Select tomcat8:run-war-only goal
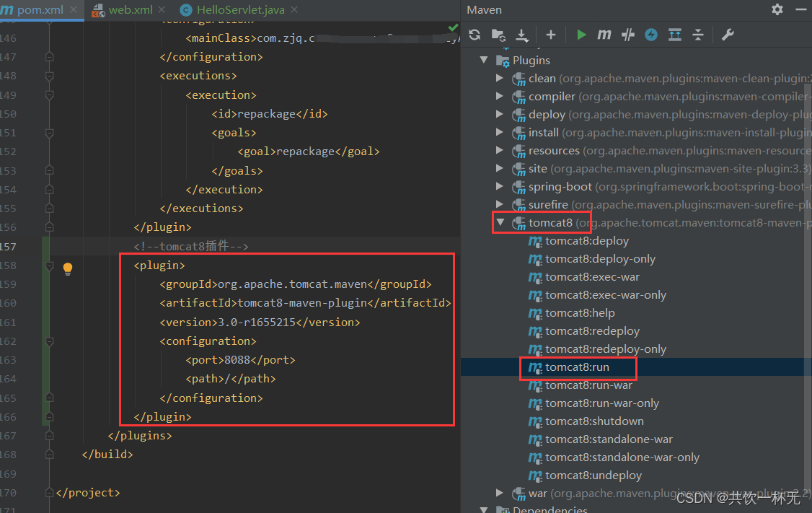Viewport: 812px width, 513px height. 601,403
